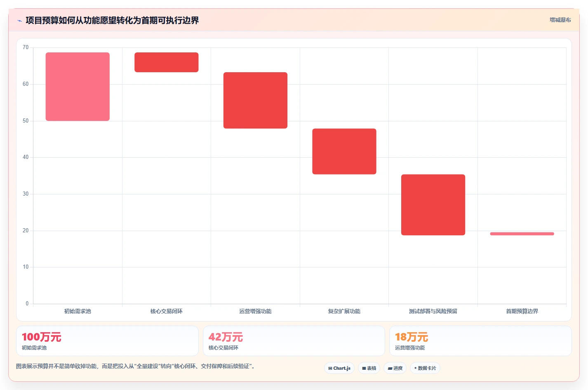Image resolution: width=588 pixels, height=390 pixels.
Task: Click x-axis label 运营增强功能
Action: click(255, 311)
